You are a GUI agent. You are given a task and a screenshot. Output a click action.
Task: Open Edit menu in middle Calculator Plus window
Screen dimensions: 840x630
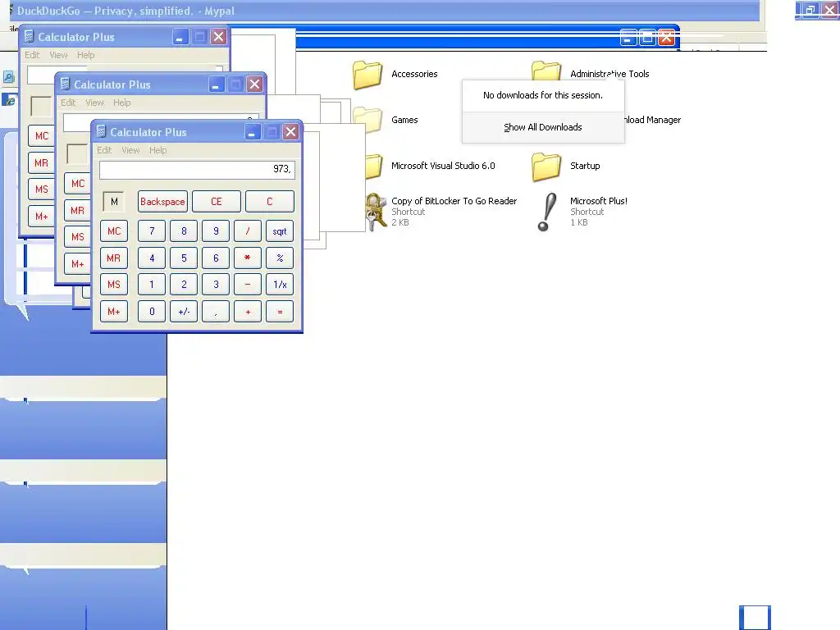pyautogui.click(x=68, y=103)
